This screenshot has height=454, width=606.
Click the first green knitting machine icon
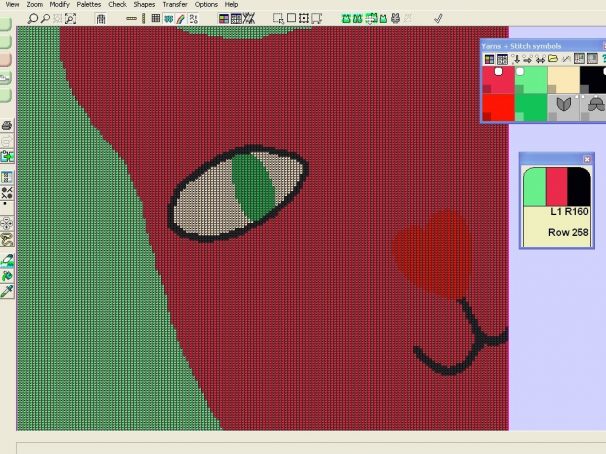click(x=346, y=18)
